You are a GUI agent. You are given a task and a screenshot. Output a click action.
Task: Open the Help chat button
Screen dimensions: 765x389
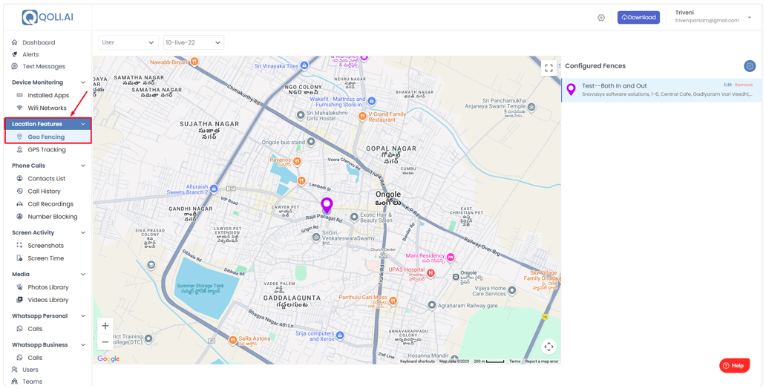[x=734, y=365]
